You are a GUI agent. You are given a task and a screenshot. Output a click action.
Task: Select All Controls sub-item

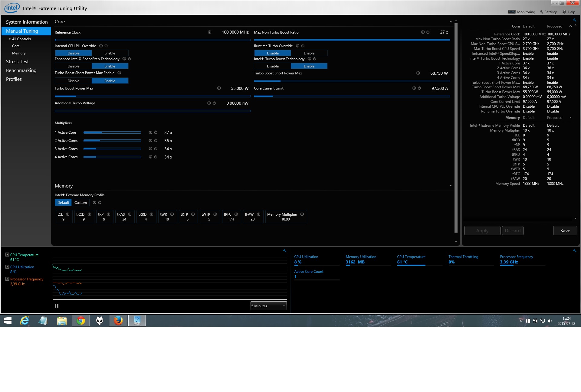[21, 39]
